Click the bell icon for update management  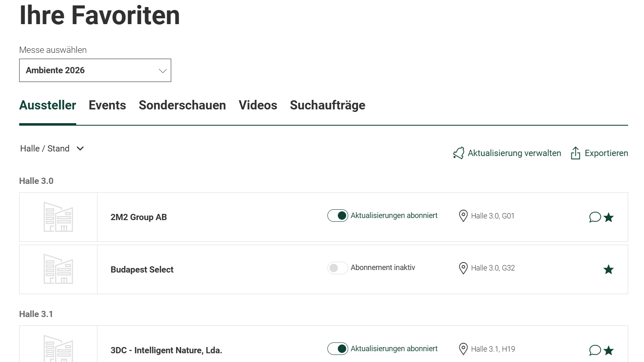pos(459,153)
